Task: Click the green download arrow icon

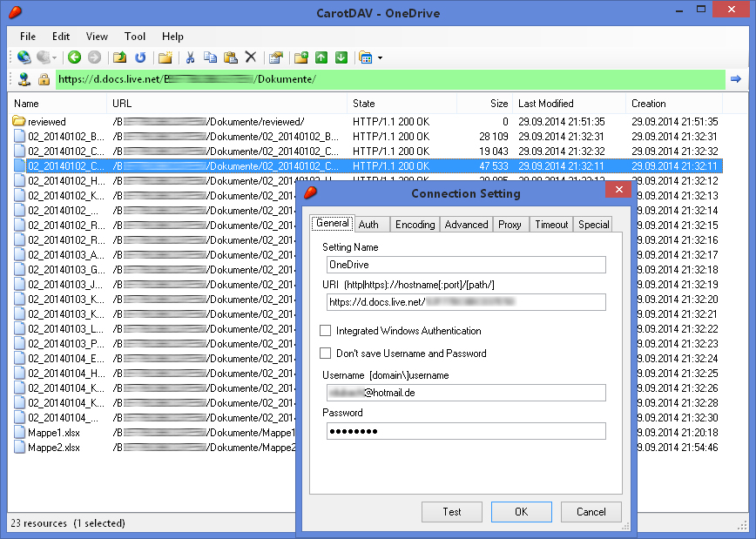Action: pyautogui.click(x=341, y=57)
